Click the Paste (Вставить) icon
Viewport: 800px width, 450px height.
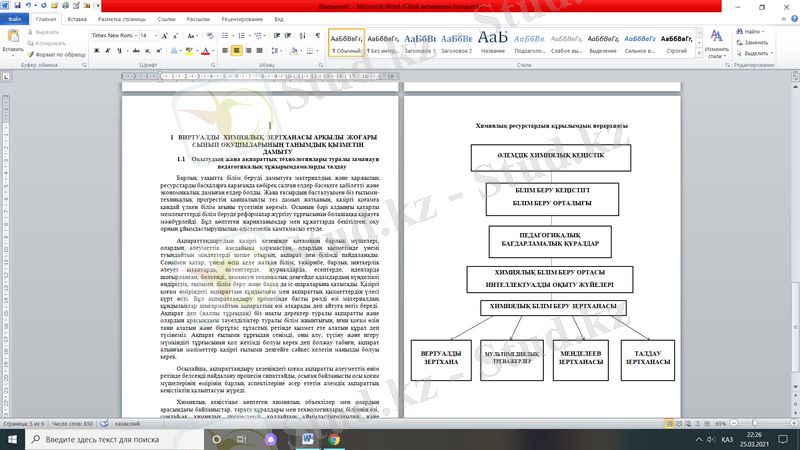point(13,38)
